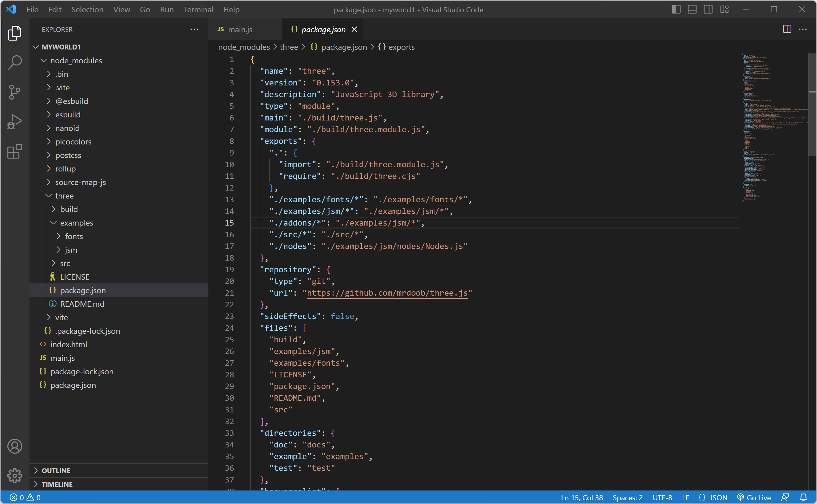Image resolution: width=817 pixels, height=504 pixels.
Task: Open the Extensions view
Action: pyautogui.click(x=15, y=152)
